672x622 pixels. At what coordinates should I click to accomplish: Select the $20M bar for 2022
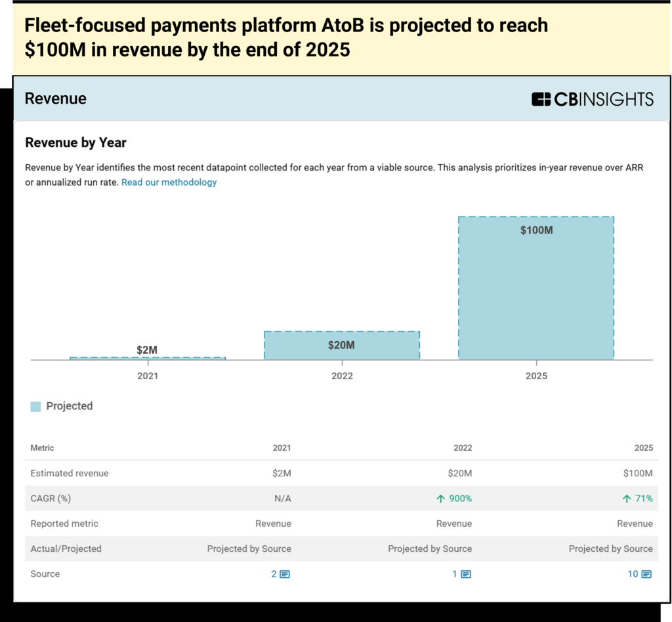point(341,346)
